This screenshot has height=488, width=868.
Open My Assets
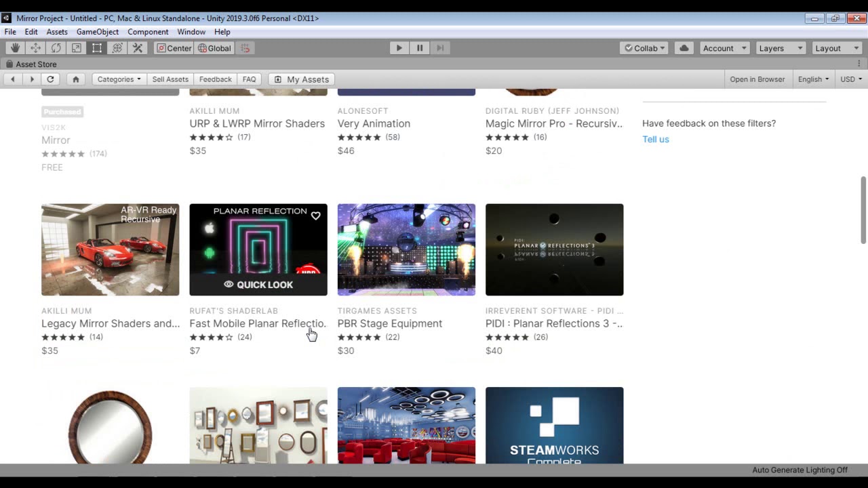[302, 79]
